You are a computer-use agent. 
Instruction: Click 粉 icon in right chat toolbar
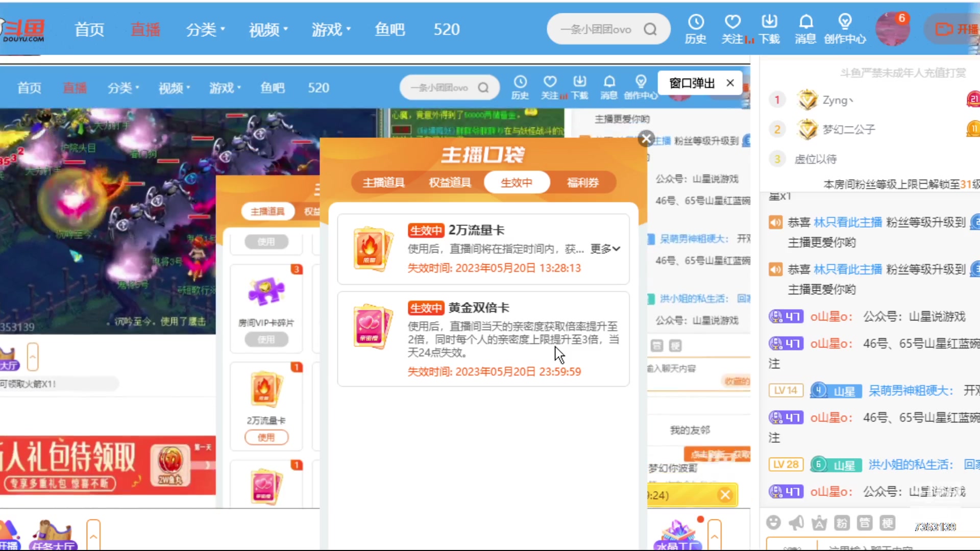point(842,522)
